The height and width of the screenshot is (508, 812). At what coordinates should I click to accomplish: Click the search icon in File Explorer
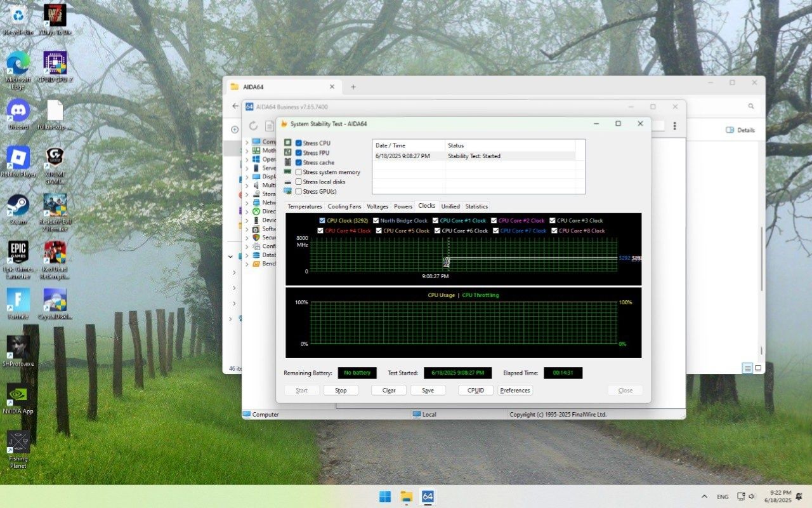click(x=751, y=107)
